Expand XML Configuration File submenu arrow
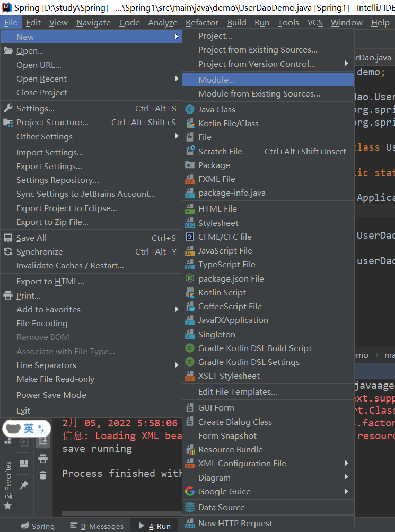 click(x=346, y=463)
